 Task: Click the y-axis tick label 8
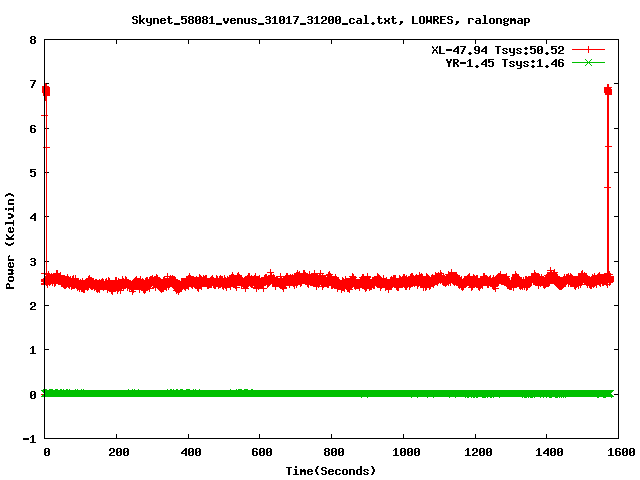pos(33,40)
